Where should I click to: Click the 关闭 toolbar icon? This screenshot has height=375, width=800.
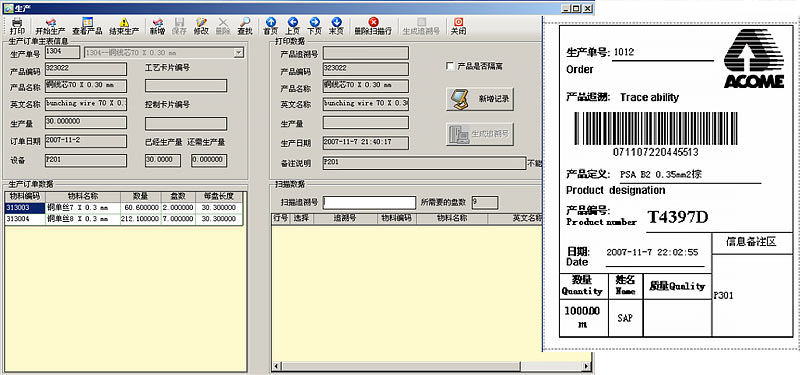click(x=458, y=22)
